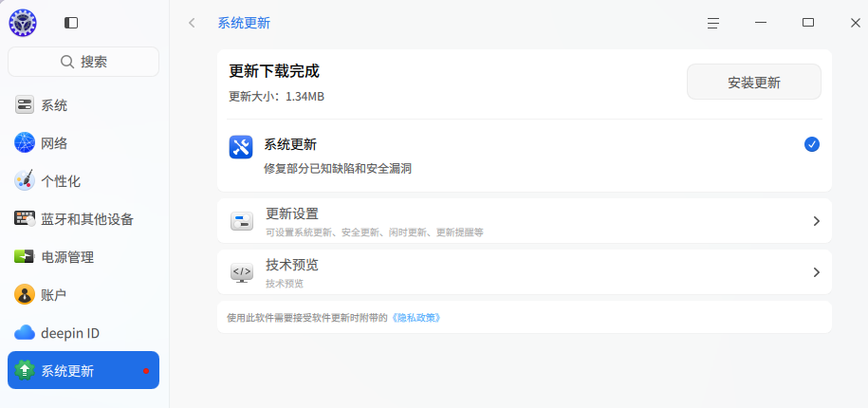This screenshot has width=868, height=408.
Task: Click the 安装更新 button
Action: [x=754, y=82]
